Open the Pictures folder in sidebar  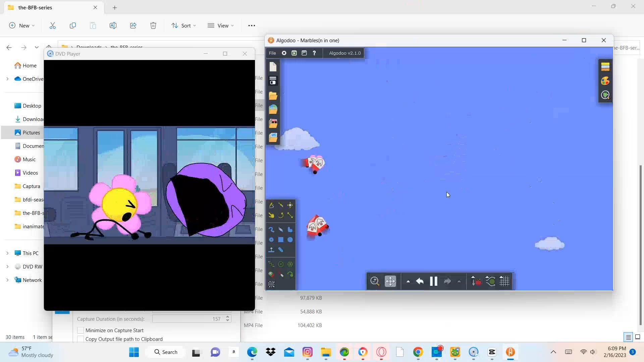click(27, 132)
